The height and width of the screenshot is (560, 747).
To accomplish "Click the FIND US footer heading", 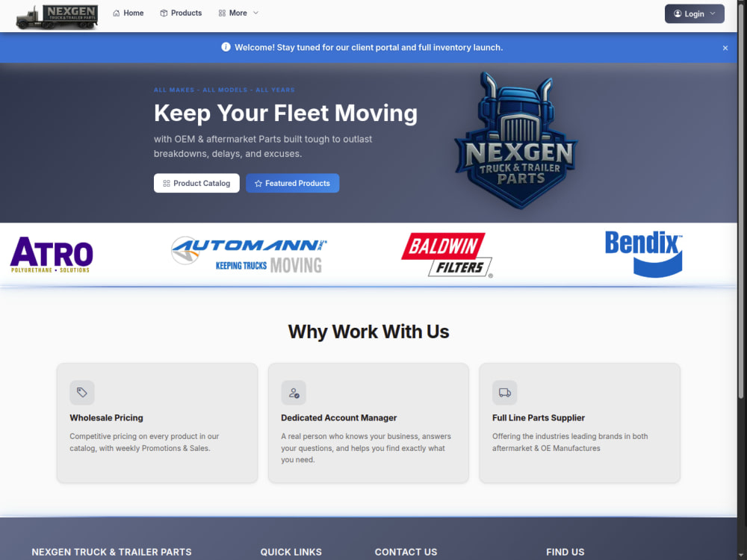I will 565,552.
